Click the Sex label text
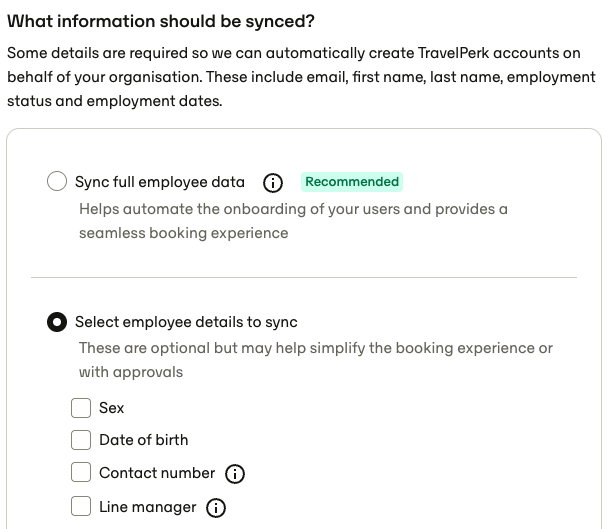The width and height of the screenshot is (607, 529). tap(111, 408)
